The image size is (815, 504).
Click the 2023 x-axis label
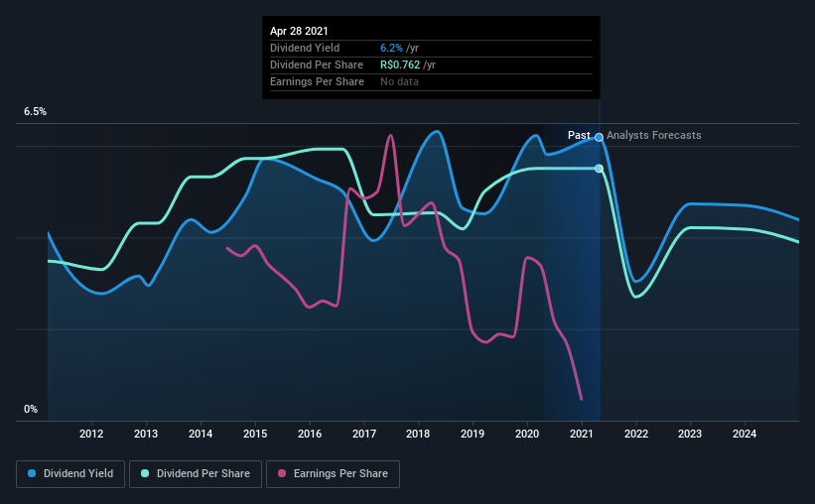click(x=690, y=434)
